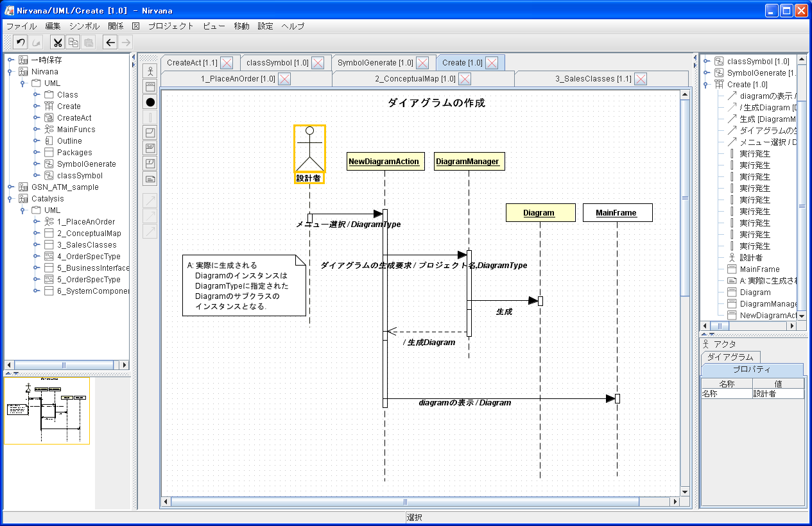Image resolution: width=812 pixels, height=526 pixels.
Task: Select the Note tool in the palette
Action: [150, 179]
